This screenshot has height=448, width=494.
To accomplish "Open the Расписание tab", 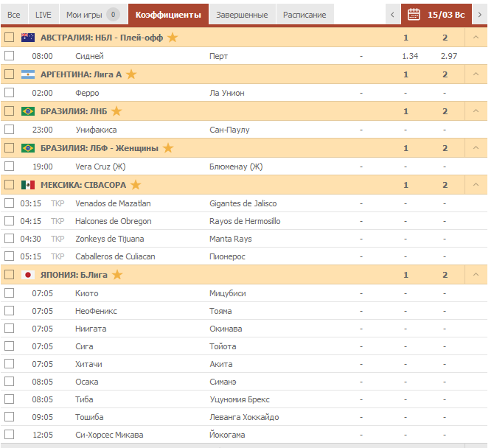I will (305, 15).
